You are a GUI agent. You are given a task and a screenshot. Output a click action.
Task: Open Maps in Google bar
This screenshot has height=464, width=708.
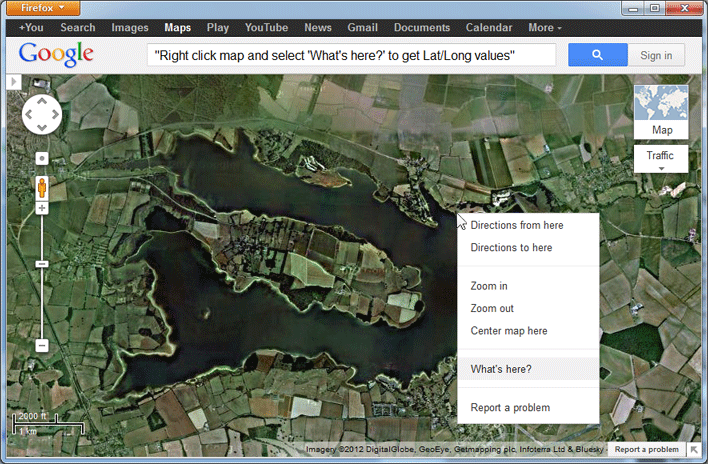pos(177,28)
